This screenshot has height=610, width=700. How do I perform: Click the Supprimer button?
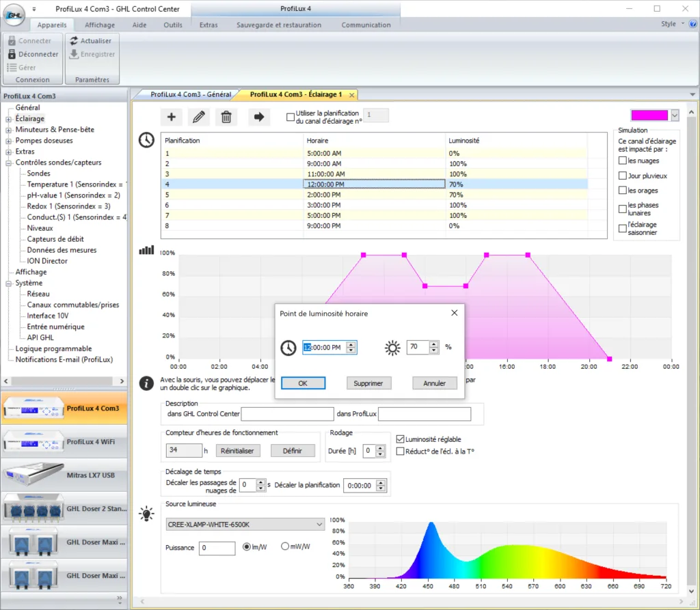(368, 383)
